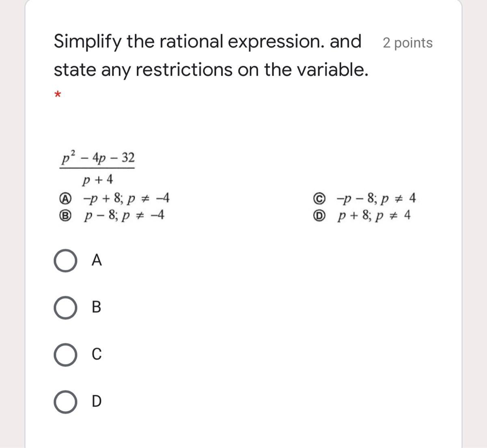Click the p + 4 denominator
This screenshot has width=487, height=448.
click(97, 179)
